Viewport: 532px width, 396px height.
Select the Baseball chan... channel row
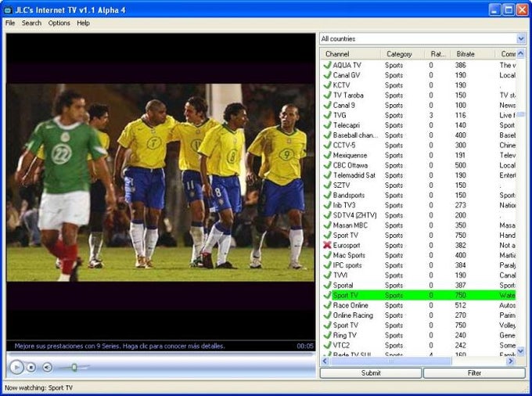coord(418,135)
